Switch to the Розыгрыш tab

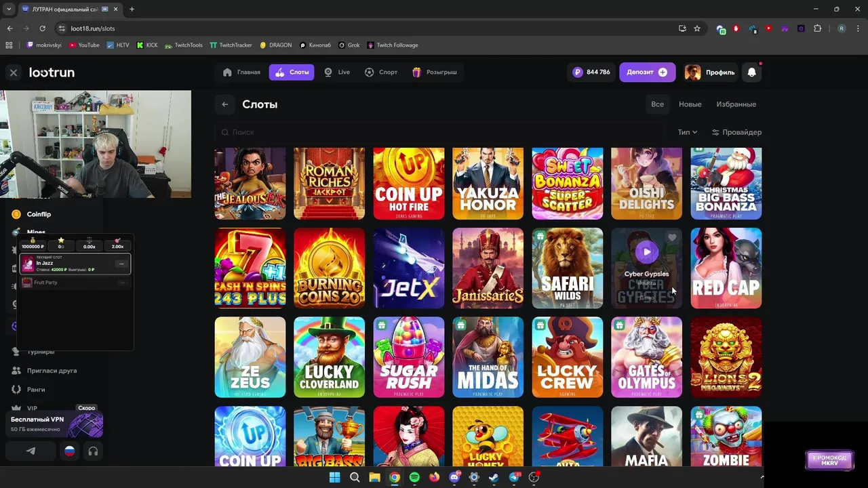(435, 73)
